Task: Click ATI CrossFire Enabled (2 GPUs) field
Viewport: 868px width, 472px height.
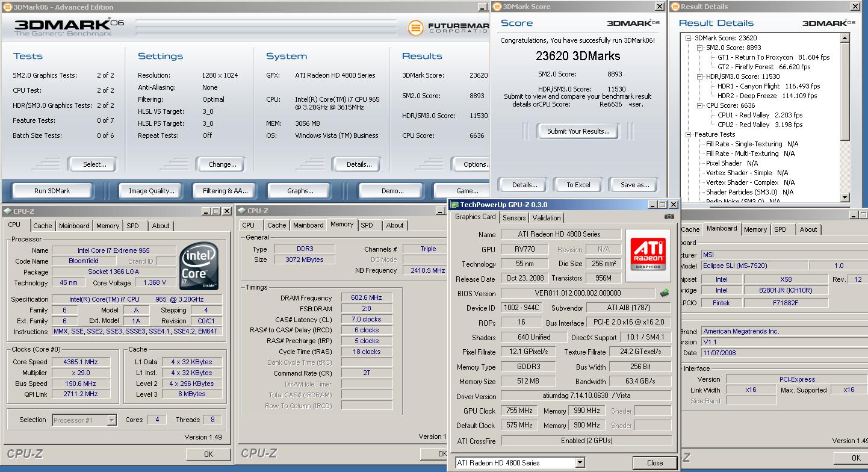Action: click(586, 441)
